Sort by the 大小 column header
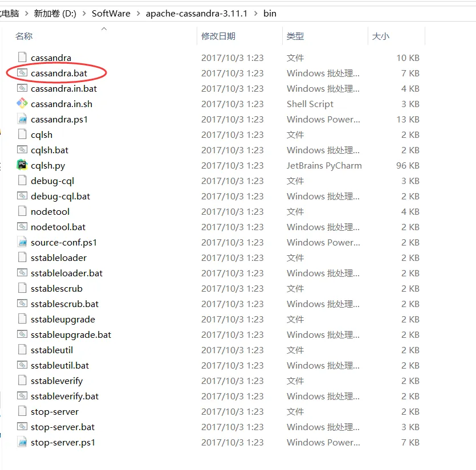 coord(381,36)
